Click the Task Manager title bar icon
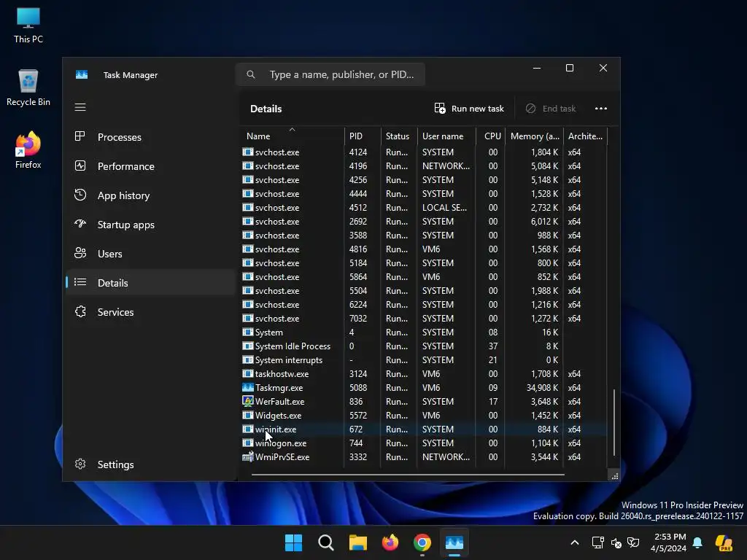 (x=82, y=75)
